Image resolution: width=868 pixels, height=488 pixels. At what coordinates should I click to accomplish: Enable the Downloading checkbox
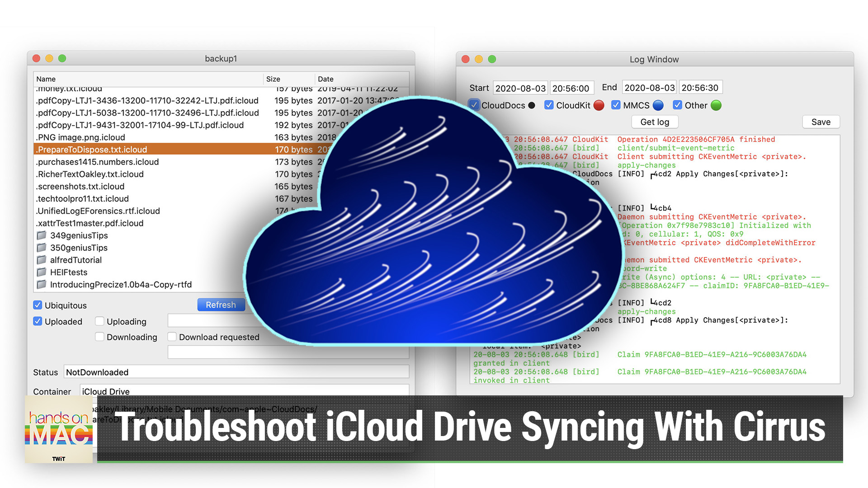click(x=99, y=337)
